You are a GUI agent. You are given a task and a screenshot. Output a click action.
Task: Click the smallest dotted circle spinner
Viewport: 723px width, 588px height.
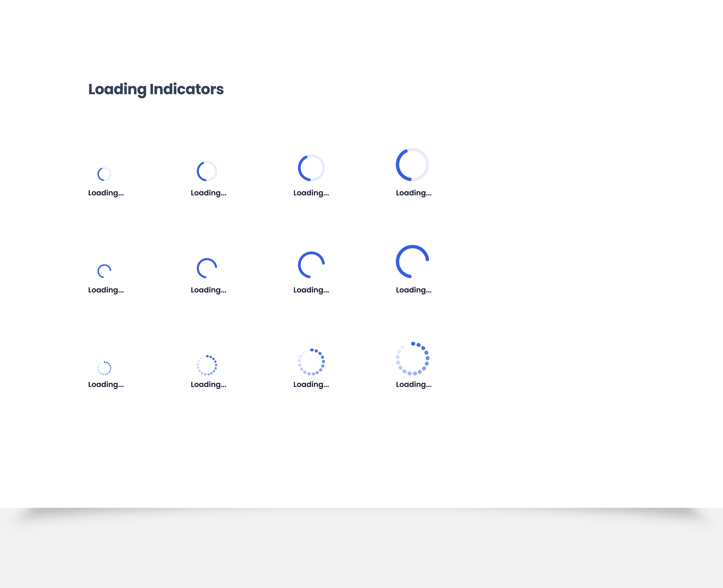[104, 368]
